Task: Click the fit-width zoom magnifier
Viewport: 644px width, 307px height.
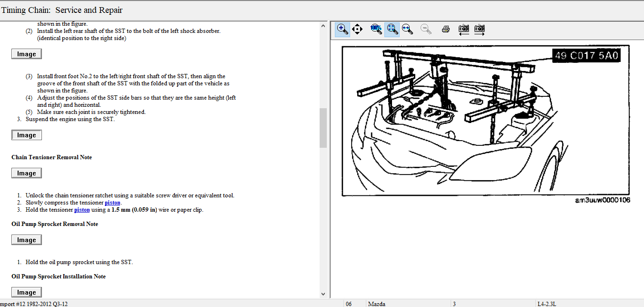Action: click(407, 29)
